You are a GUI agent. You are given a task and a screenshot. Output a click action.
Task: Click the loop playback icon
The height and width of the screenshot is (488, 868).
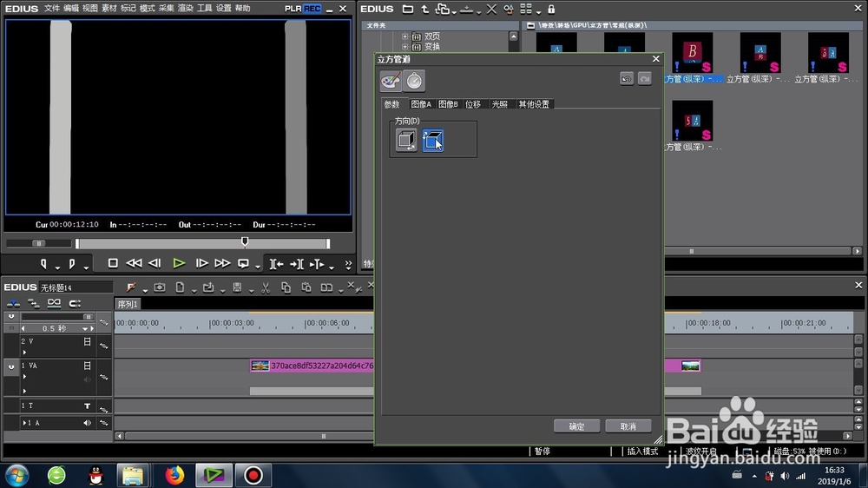click(x=243, y=264)
